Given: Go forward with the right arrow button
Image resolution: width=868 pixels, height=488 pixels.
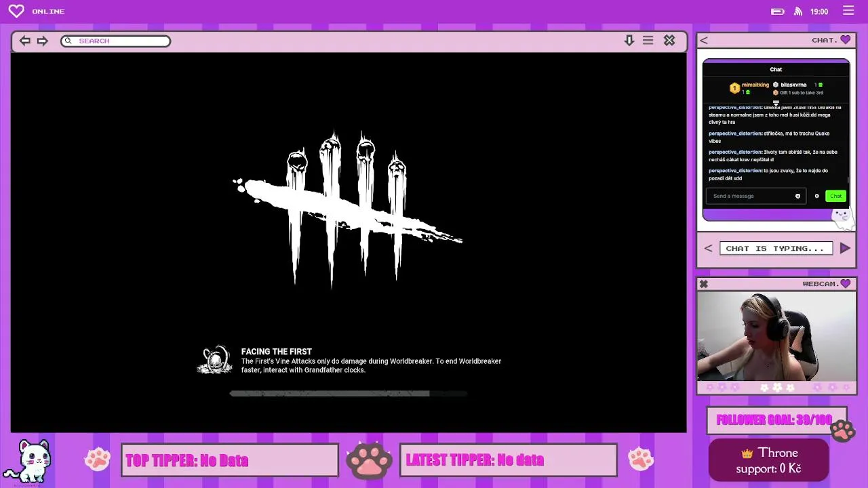Looking at the screenshot, I should coord(42,41).
